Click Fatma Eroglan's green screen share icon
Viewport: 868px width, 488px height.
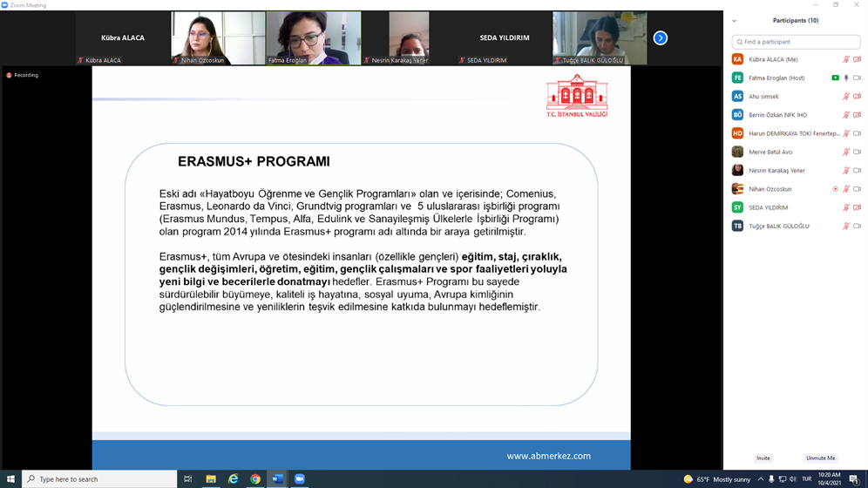pos(835,78)
